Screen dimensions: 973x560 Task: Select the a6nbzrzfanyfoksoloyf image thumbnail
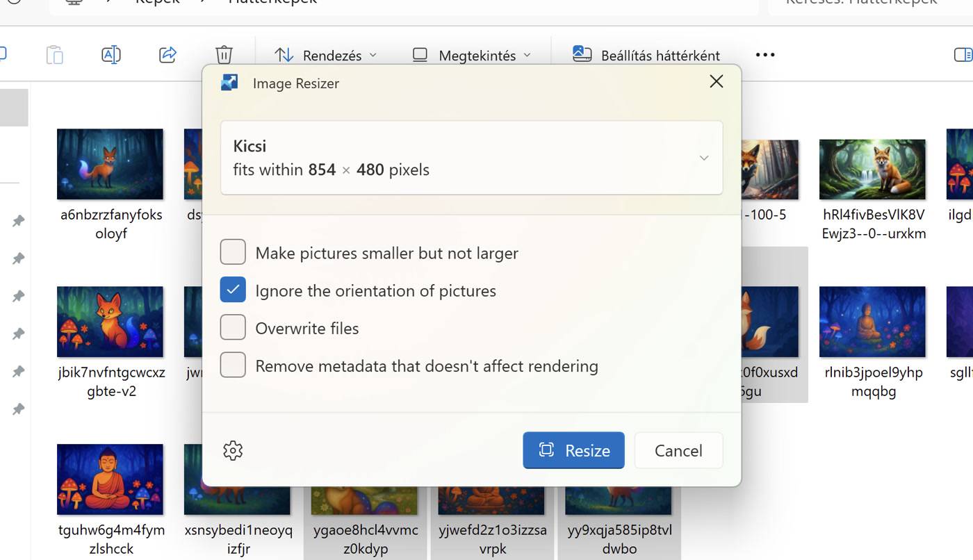(110, 164)
